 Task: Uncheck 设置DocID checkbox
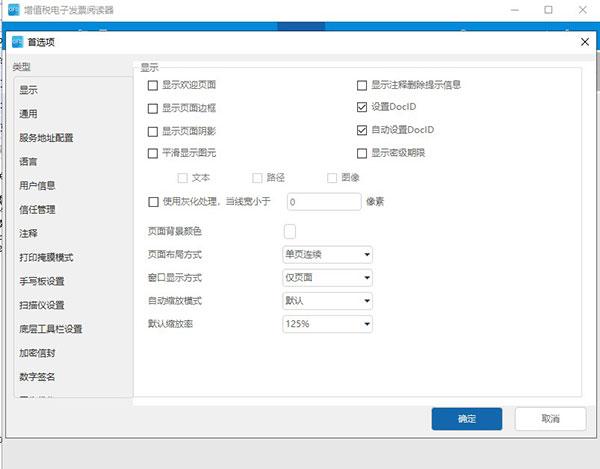click(362, 107)
